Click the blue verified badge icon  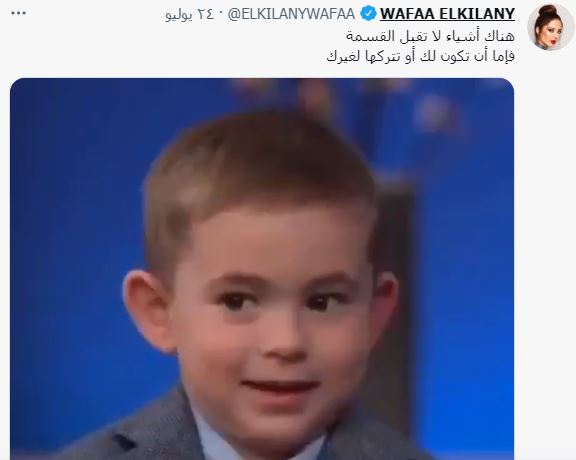pyautogui.click(x=368, y=14)
